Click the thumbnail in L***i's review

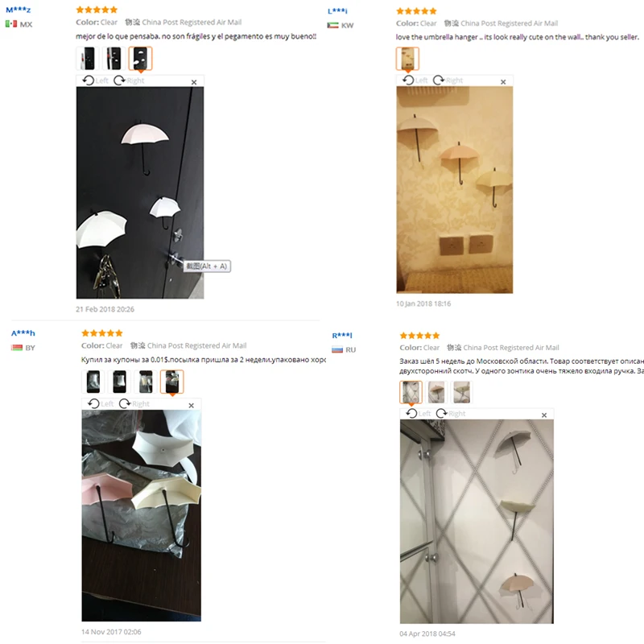[407, 59]
